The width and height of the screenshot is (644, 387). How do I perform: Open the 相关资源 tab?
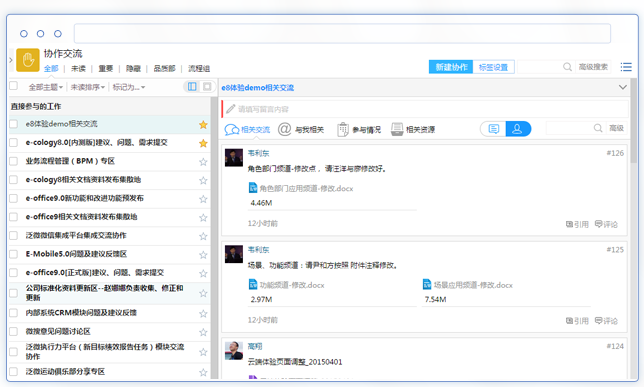coord(413,129)
